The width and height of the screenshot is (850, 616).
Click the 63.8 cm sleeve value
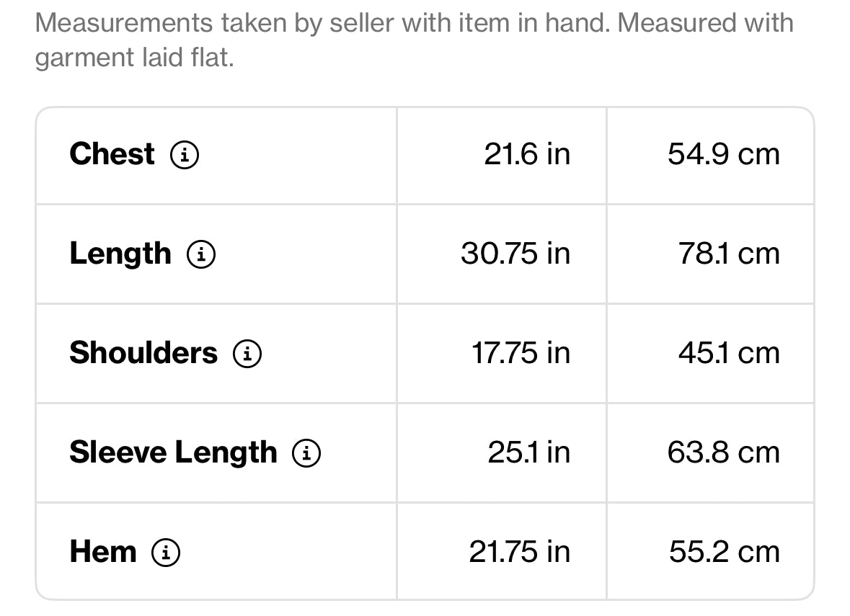724,452
